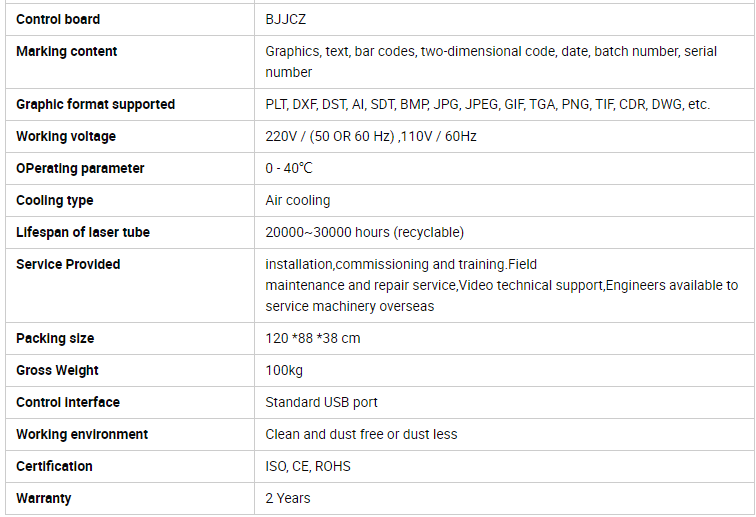Select the "ISO, CE, ROHS" certification value
This screenshot has height=517, width=756.
click(308, 466)
